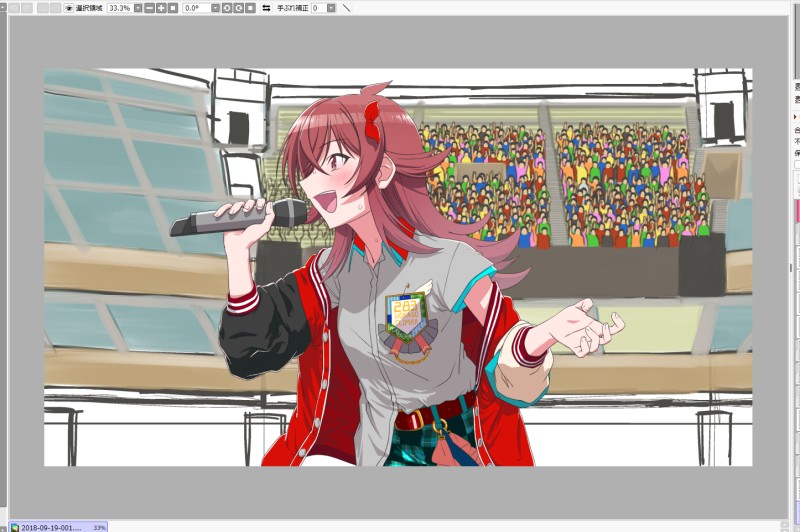Click the first grayed-out toolbar button
This screenshot has height=532, width=800.
[x=14, y=8]
